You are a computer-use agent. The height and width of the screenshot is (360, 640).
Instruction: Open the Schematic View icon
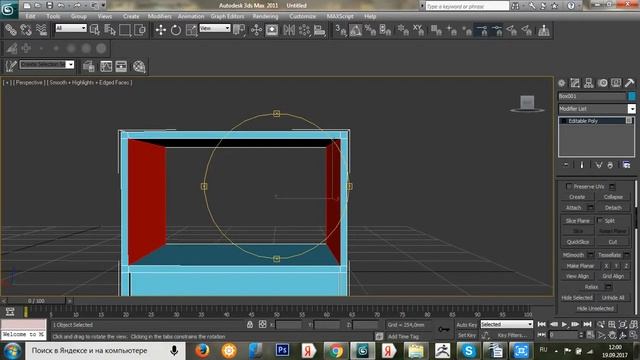121,66
